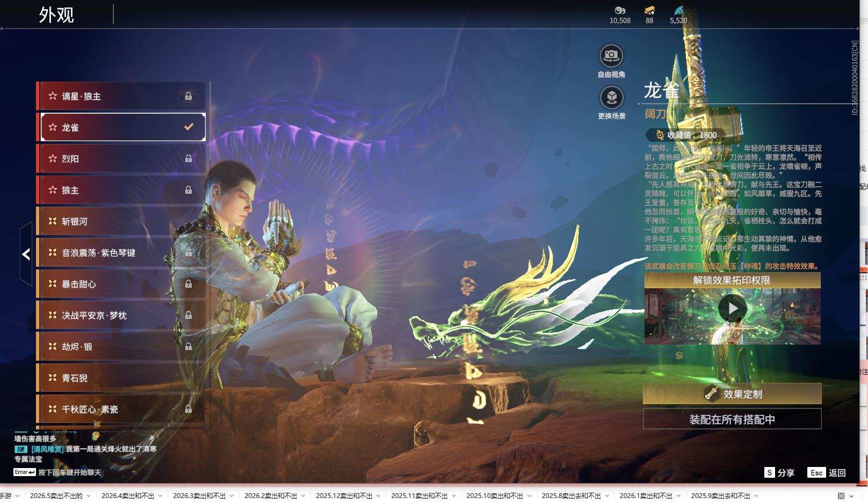Click the 龙雀 weapon title

pyautogui.click(x=662, y=90)
